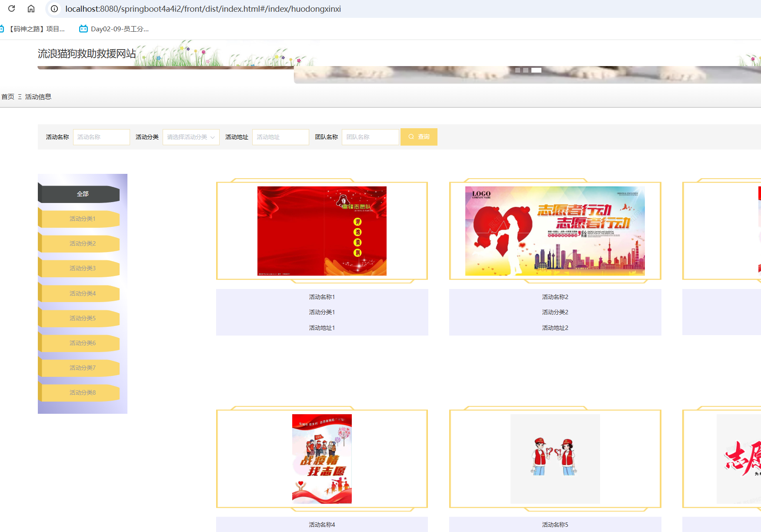View site information icon in address bar

pyautogui.click(x=54, y=9)
